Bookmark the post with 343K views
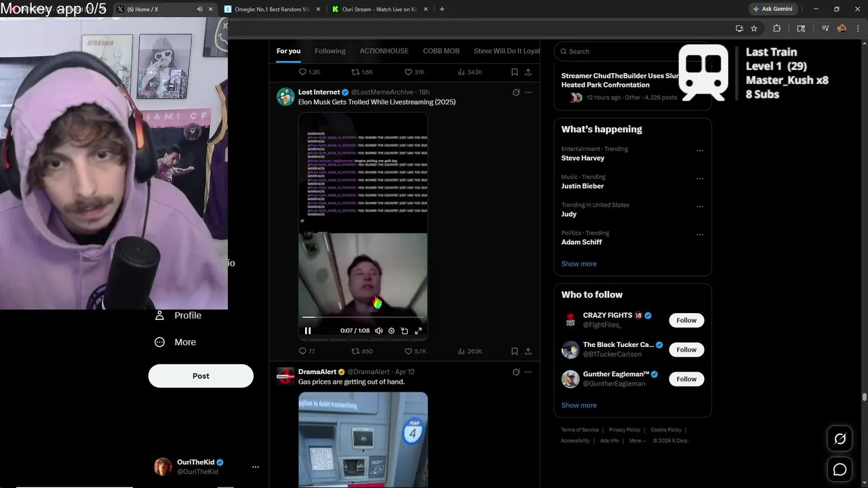 [x=515, y=72]
